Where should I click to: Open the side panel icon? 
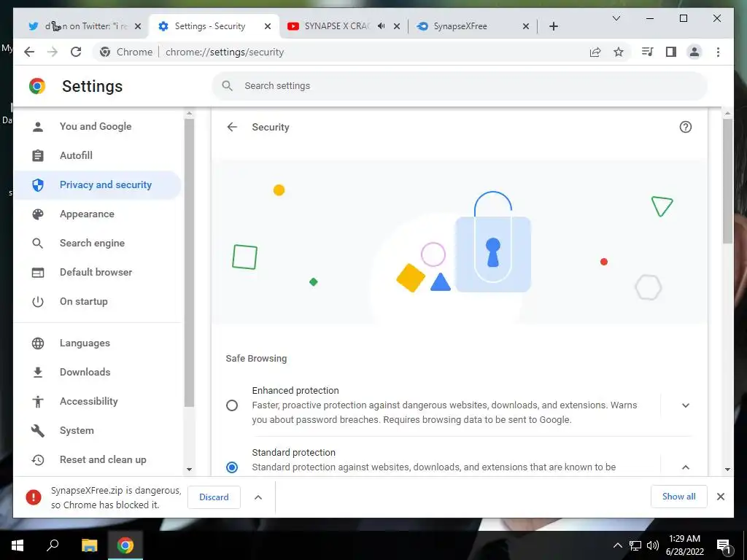point(671,52)
